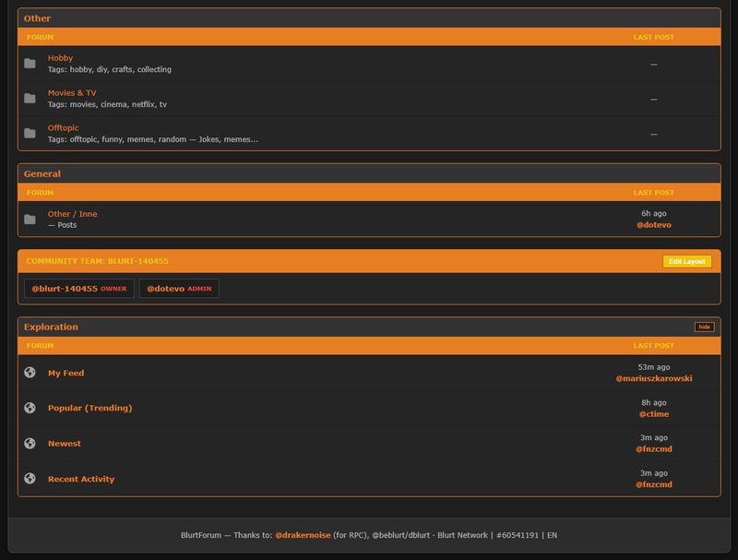Click the Edit Layout button

[686, 261]
